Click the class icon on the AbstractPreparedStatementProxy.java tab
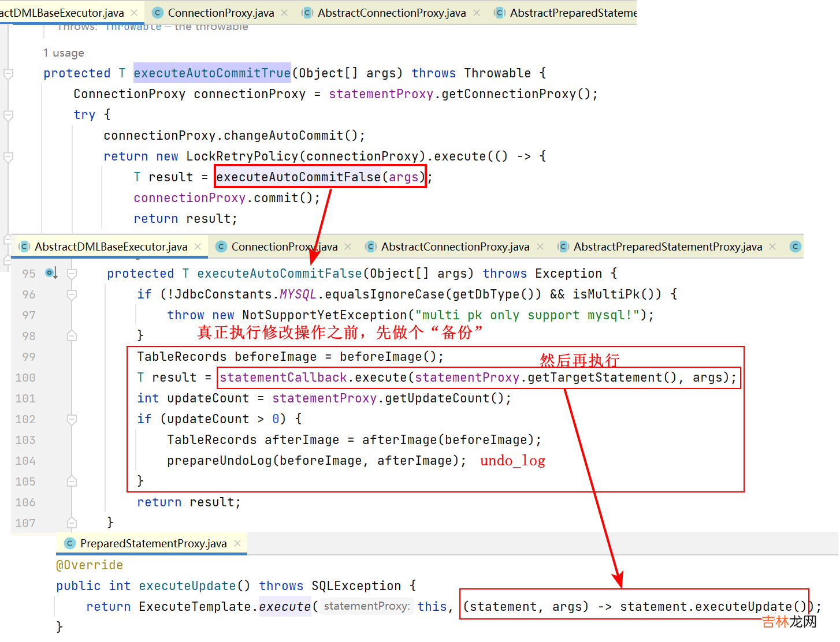 coord(563,247)
